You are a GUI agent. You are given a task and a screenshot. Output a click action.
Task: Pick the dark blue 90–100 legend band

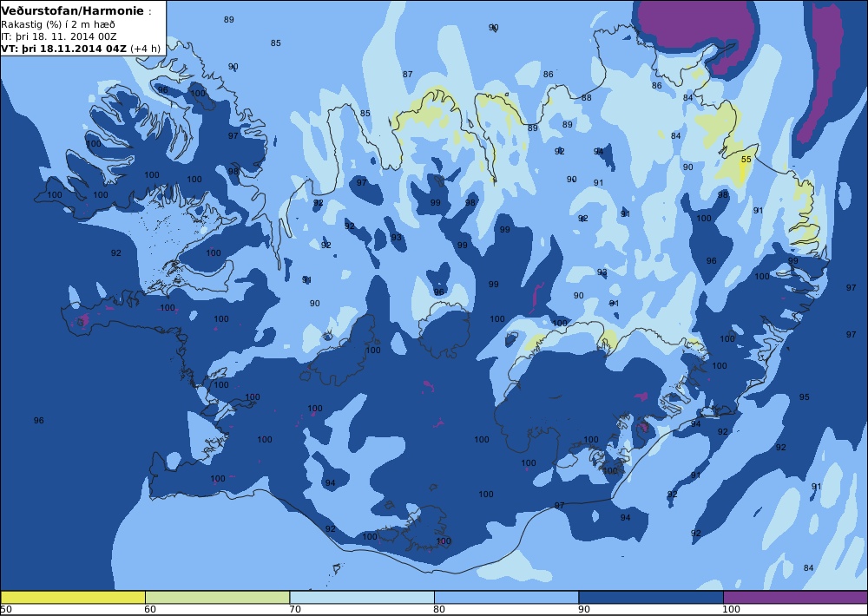tap(651, 597)
